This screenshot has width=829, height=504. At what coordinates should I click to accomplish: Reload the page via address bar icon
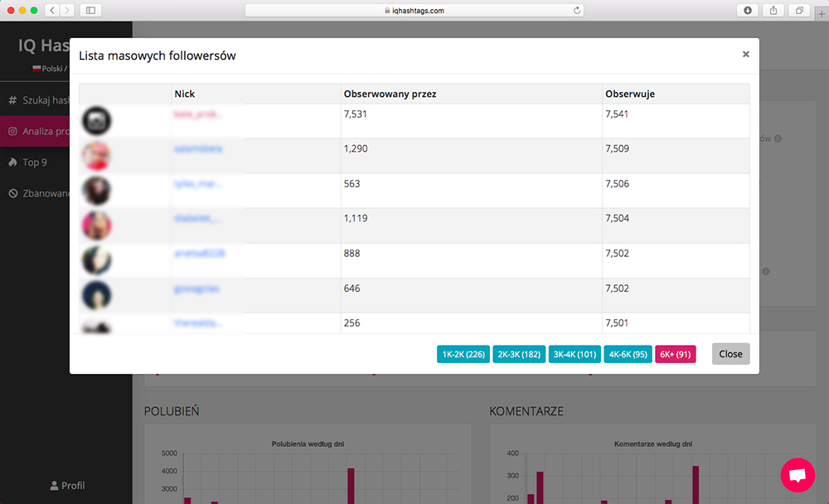point(577,11)
